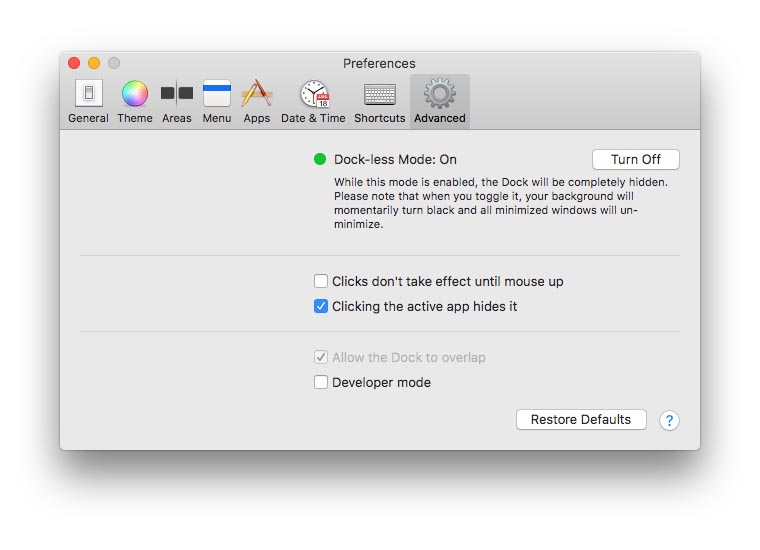The width and height of the screenshot is (760, 550).
Task: Open the Shortcuts keyboard icon
Action: (380, 94)
